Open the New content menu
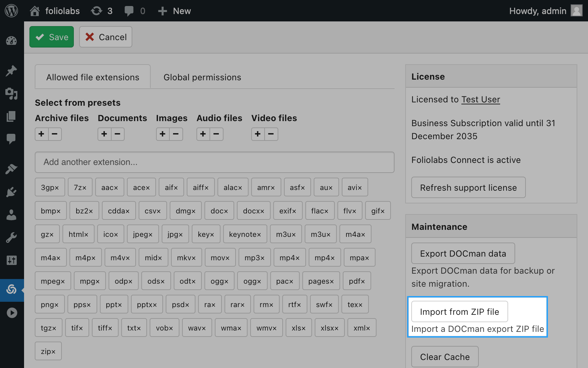 pos(174,11)
